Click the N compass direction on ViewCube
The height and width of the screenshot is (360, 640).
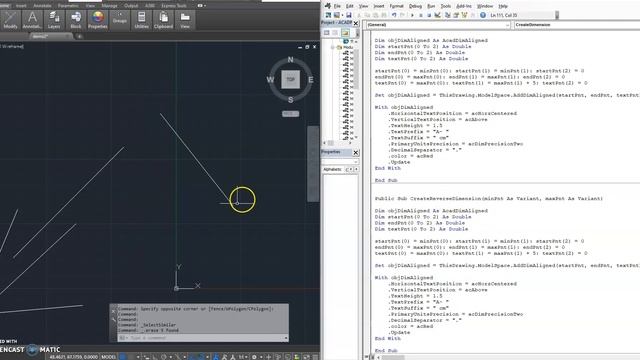(x=290, y=60)
